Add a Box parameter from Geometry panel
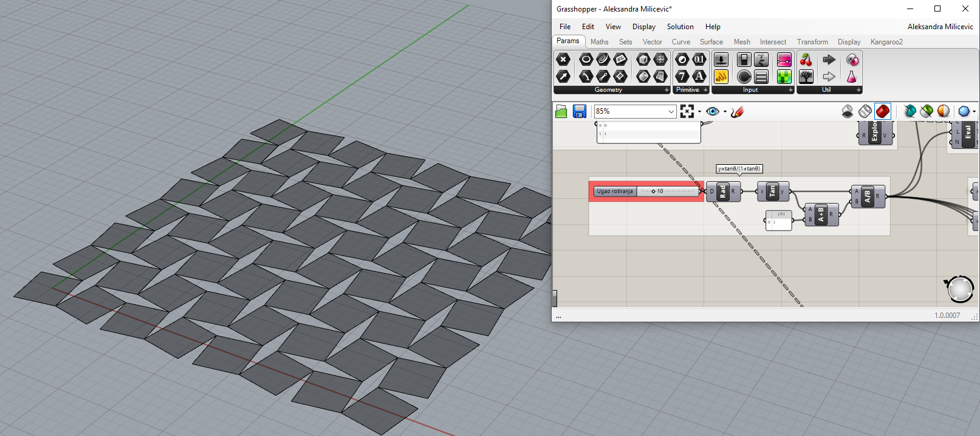The width and height of the screenshot is (980, 436). pos(643,59)
